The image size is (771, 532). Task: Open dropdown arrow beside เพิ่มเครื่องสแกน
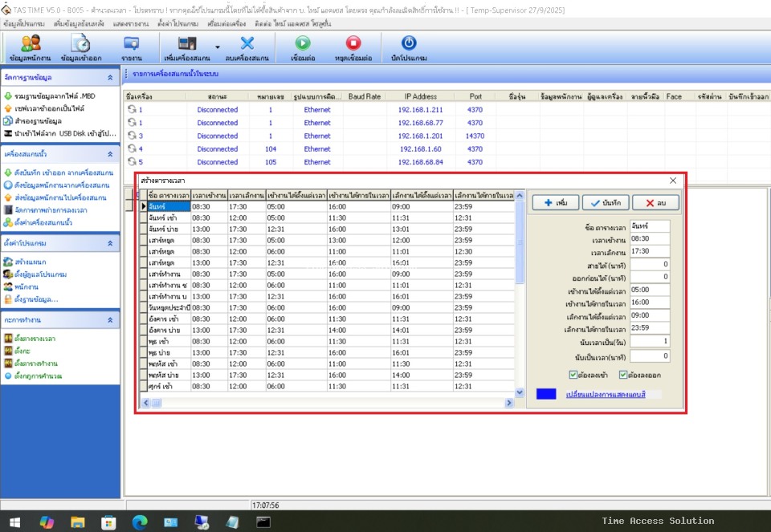pyautogui.click(x=218, y=47)
